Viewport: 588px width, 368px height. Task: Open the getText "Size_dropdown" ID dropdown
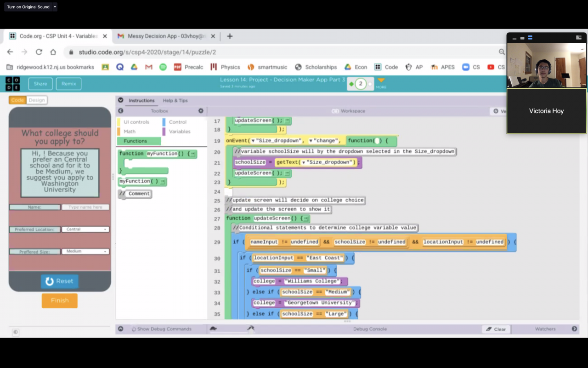303,162
